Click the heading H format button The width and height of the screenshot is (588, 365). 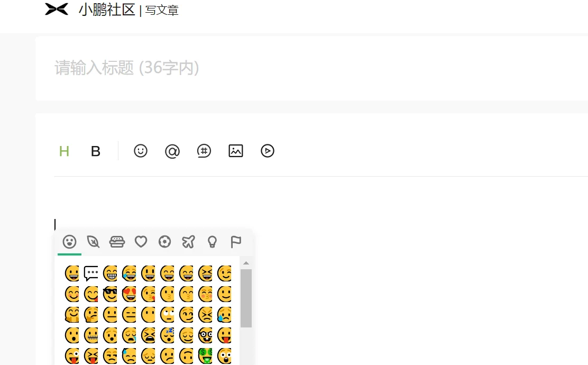tap(64, 151)
